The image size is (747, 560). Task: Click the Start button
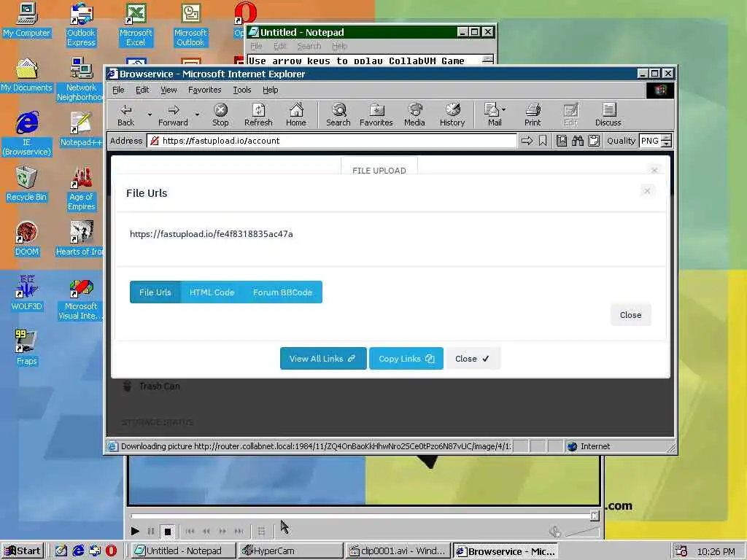22,551
